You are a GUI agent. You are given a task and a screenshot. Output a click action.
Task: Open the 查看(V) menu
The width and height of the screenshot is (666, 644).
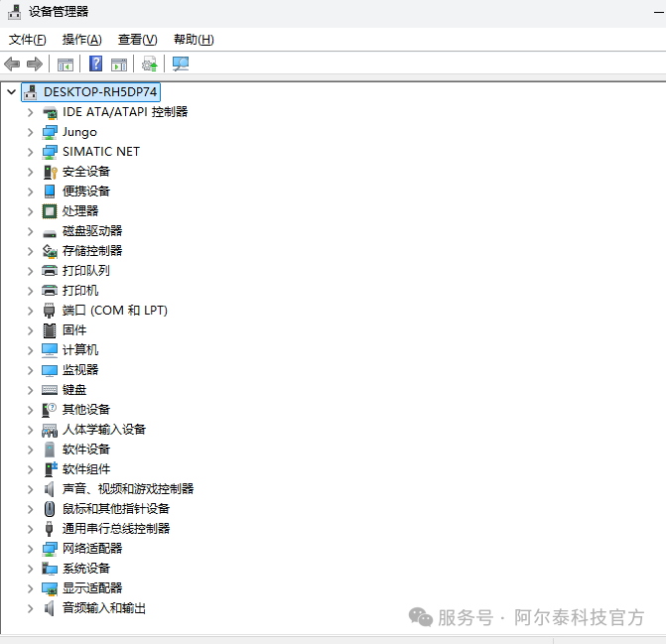pos(138,40)
